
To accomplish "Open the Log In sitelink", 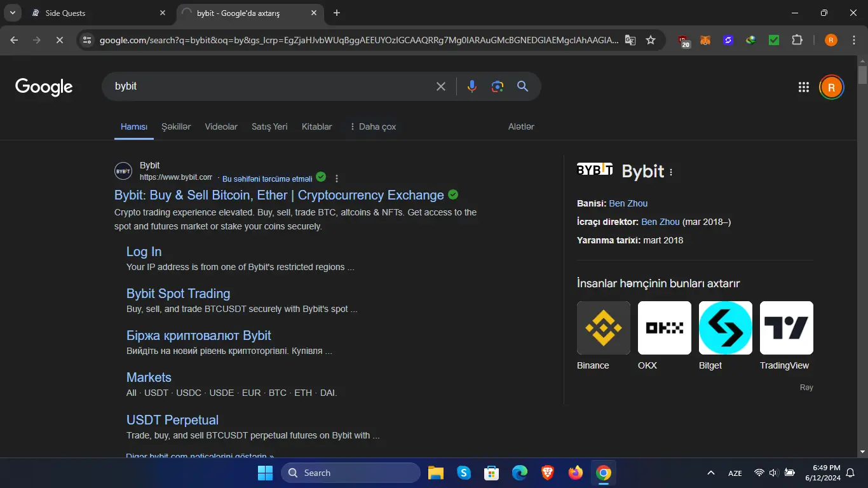I will point(144,252).
